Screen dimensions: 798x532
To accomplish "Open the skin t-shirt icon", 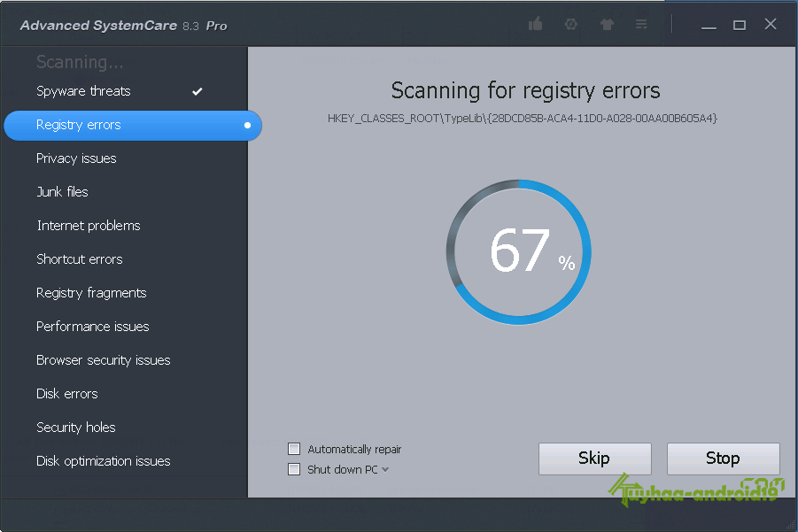I will click(x=607, y=24).
